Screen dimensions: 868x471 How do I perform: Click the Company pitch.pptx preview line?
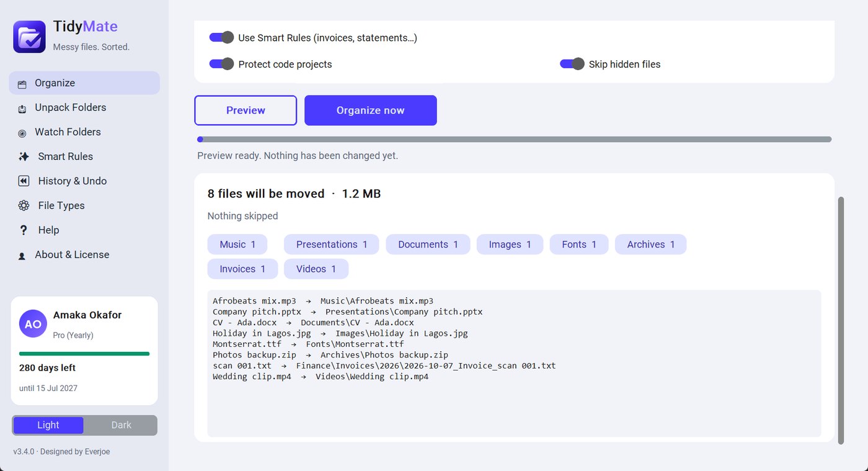(347, 312)
